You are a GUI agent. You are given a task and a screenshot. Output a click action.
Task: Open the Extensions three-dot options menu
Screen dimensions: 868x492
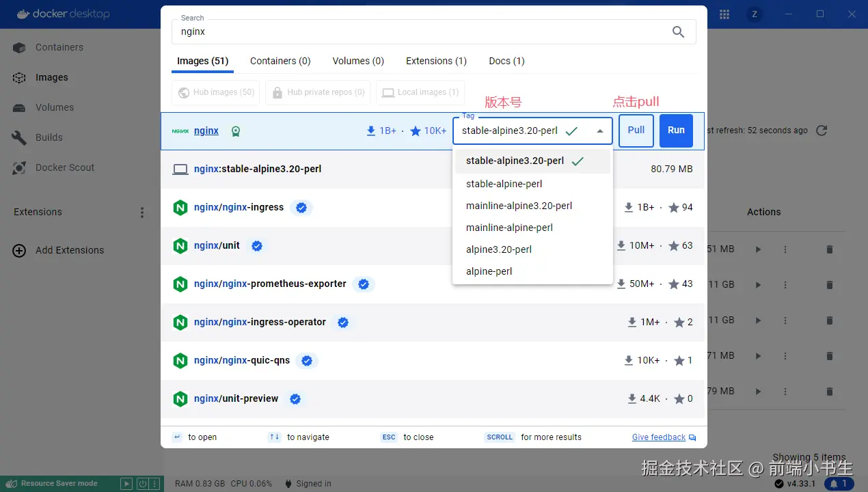142,213
